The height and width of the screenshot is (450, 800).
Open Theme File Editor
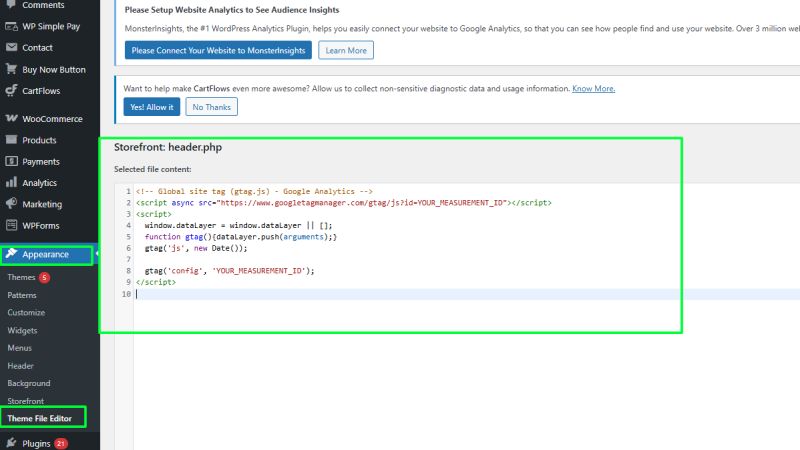[39, 418]
